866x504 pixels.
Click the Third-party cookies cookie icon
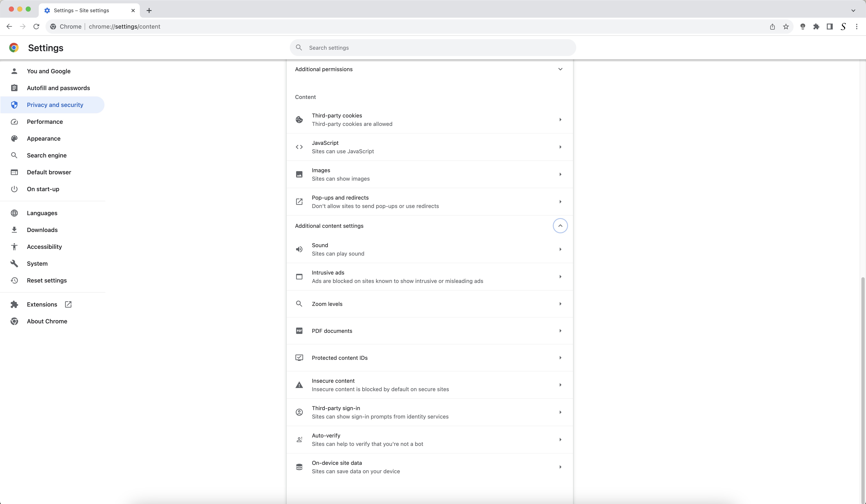tap(299, 120)
